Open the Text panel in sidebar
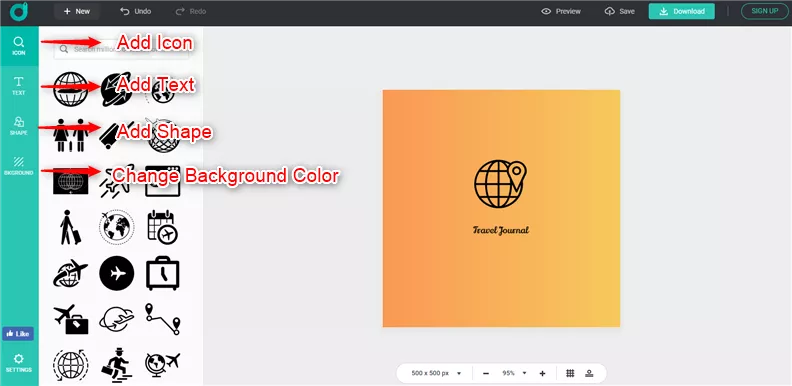792x386 pixels. 19,86
